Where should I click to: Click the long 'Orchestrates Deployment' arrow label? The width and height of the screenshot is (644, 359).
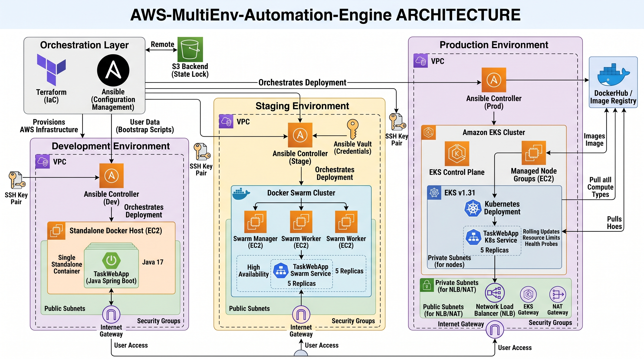tap(302, 82)
